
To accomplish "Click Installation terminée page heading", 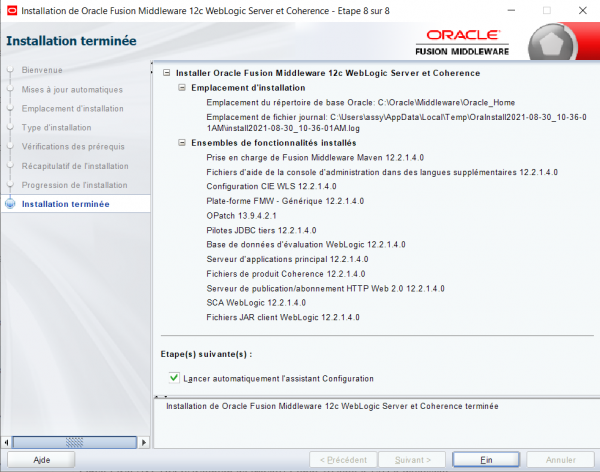I will point(71,41).
